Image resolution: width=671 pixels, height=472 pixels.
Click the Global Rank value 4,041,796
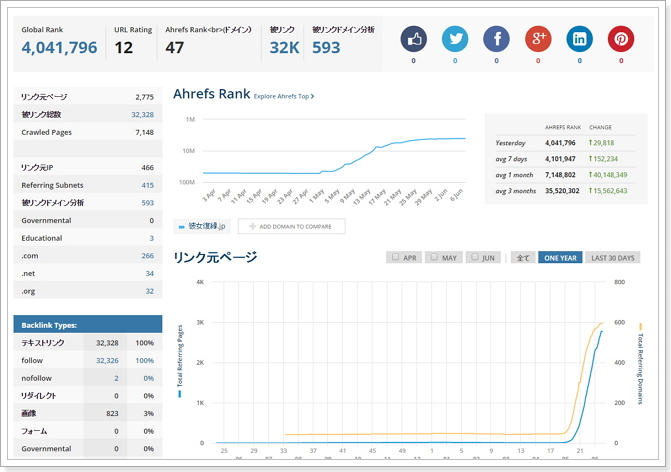(59, 47)
